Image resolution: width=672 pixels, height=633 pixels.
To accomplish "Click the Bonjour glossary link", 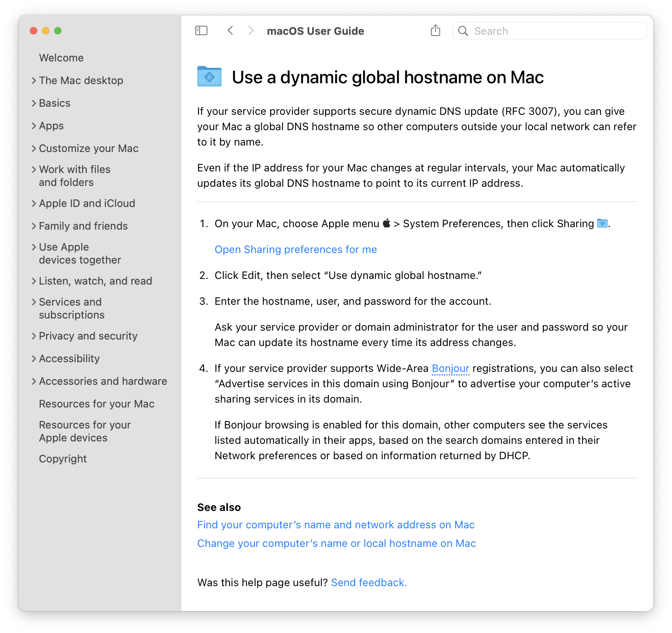I will coord(450,368).
